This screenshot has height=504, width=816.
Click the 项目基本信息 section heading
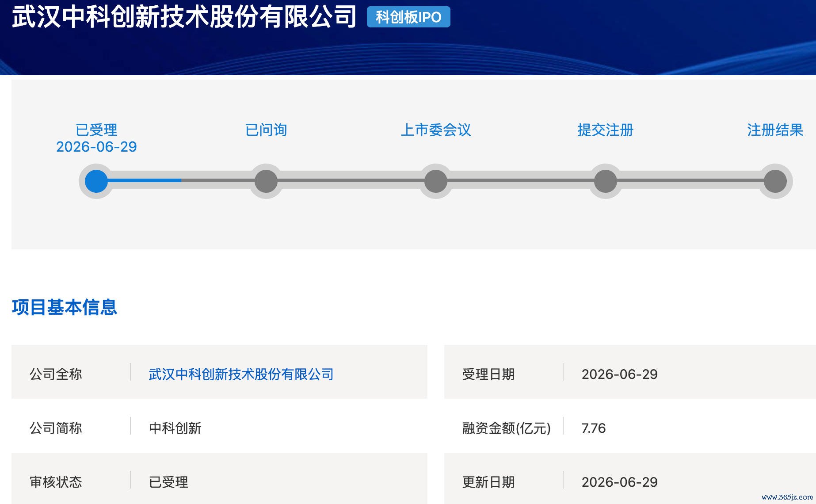click(x=65, y=307)
